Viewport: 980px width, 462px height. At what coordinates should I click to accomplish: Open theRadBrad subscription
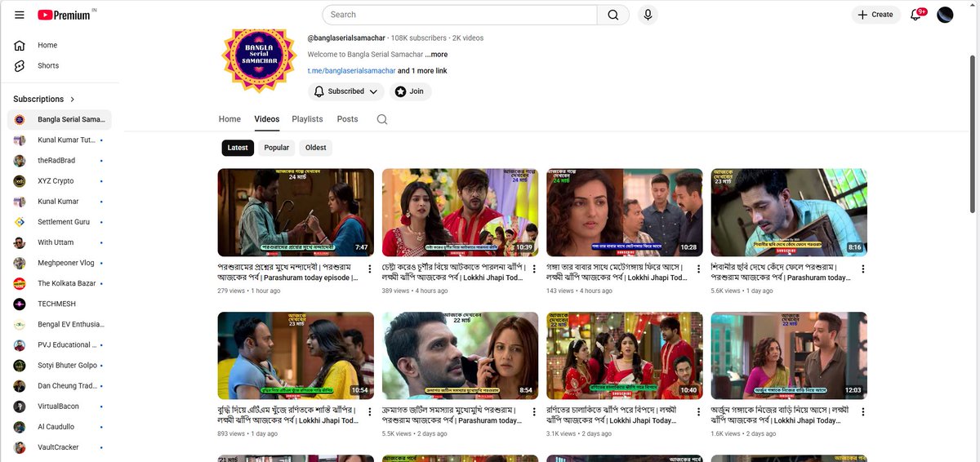[59, 161]
